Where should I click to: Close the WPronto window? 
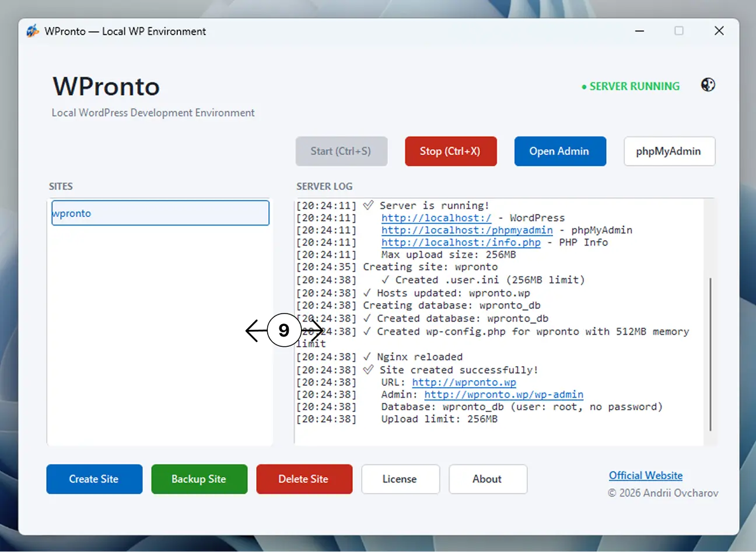[719, 31]
